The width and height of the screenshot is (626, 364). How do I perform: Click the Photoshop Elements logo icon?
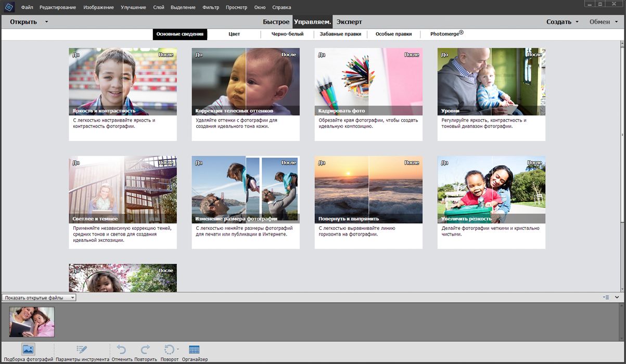(8, 7)
